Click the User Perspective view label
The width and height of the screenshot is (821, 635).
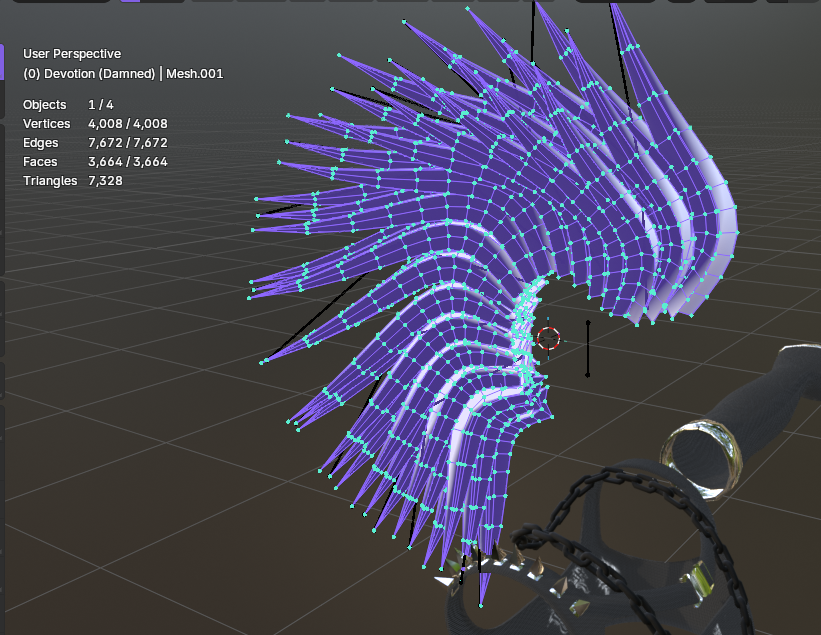click(72, 53)
